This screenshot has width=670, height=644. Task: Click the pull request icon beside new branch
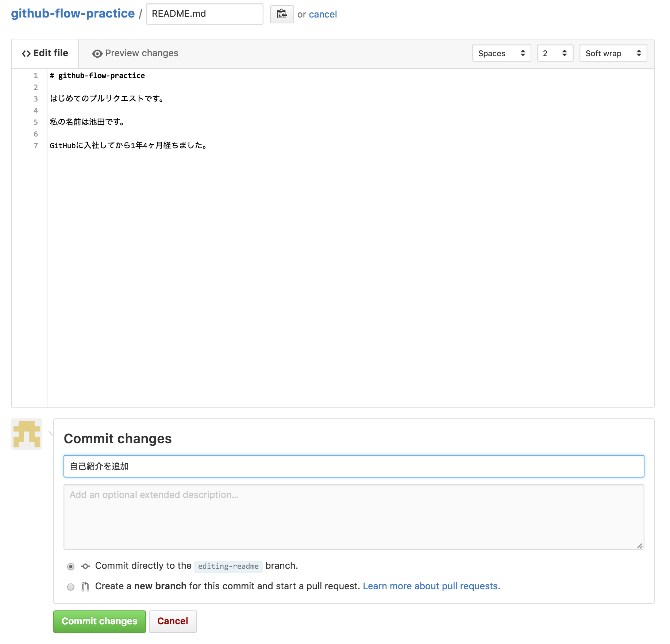[x=85, y=587]
